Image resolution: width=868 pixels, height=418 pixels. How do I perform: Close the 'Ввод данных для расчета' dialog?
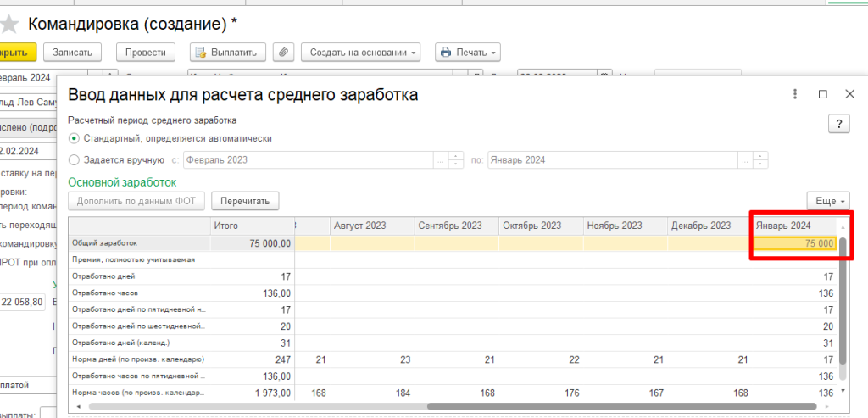click(x=849, y=94)
